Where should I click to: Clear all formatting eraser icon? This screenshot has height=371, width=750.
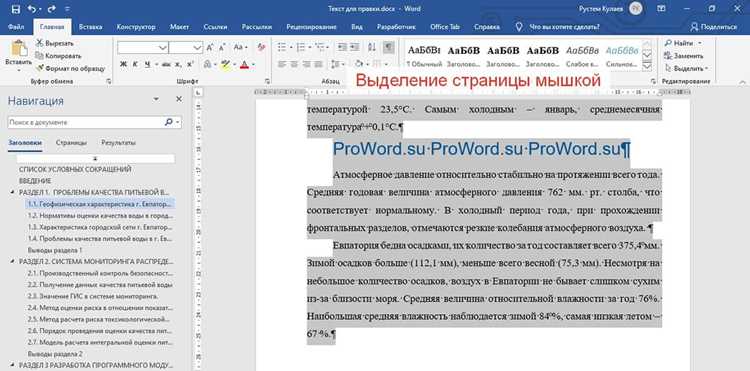click(261, 47)
